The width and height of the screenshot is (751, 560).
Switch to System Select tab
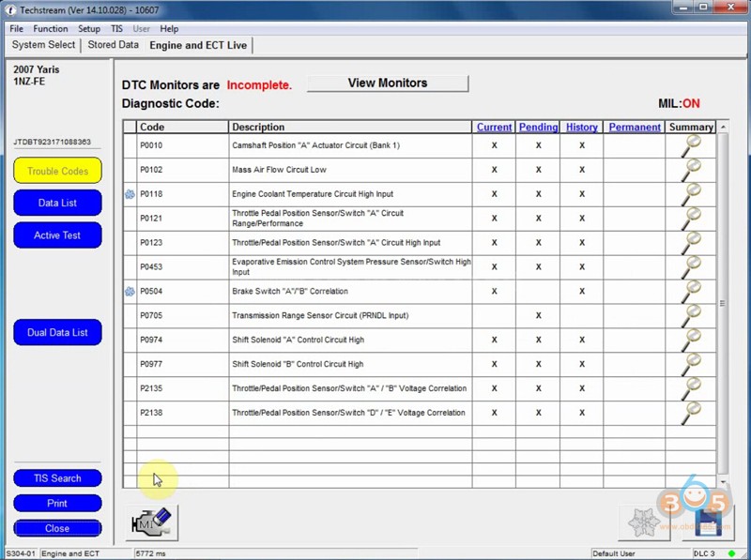pyautogui.click(x=43, y=45)
